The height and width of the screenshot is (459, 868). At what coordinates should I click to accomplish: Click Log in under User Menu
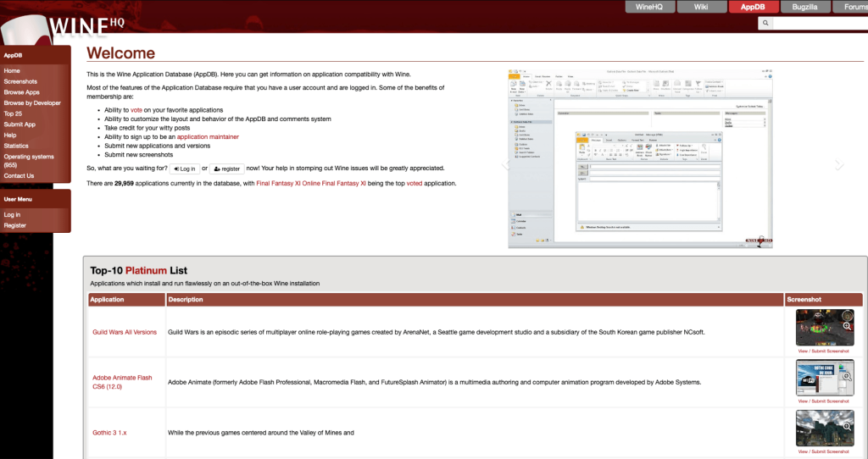point(12,214)
